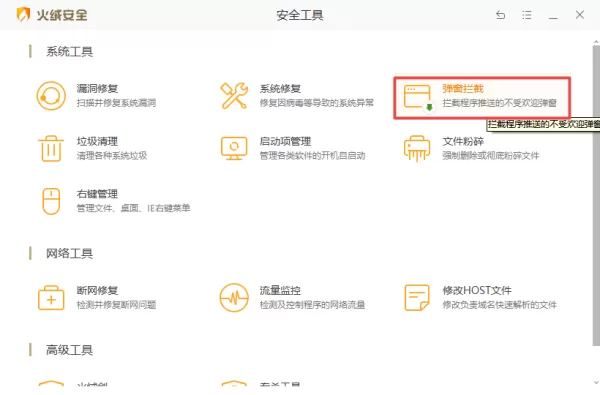Select the 修改HOST文件 title text
This screenshot has height=395, width=600.
(477, 291)
